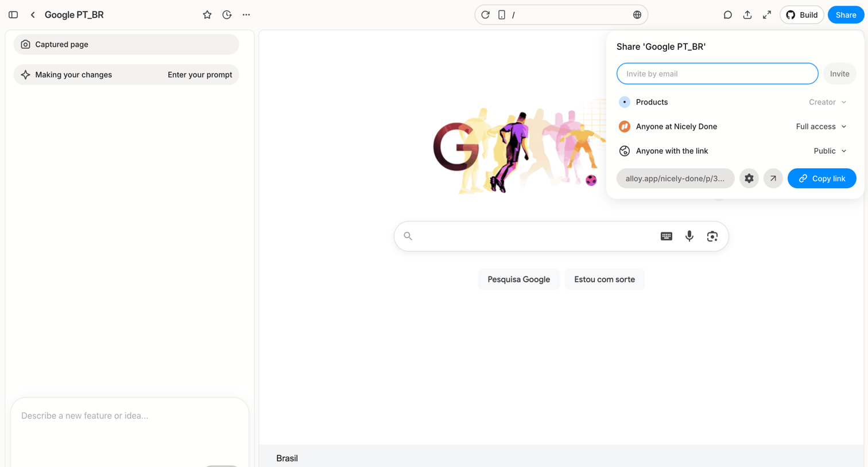Select the Making your changes row
The image size is (868, 467).
coord(126,75)
